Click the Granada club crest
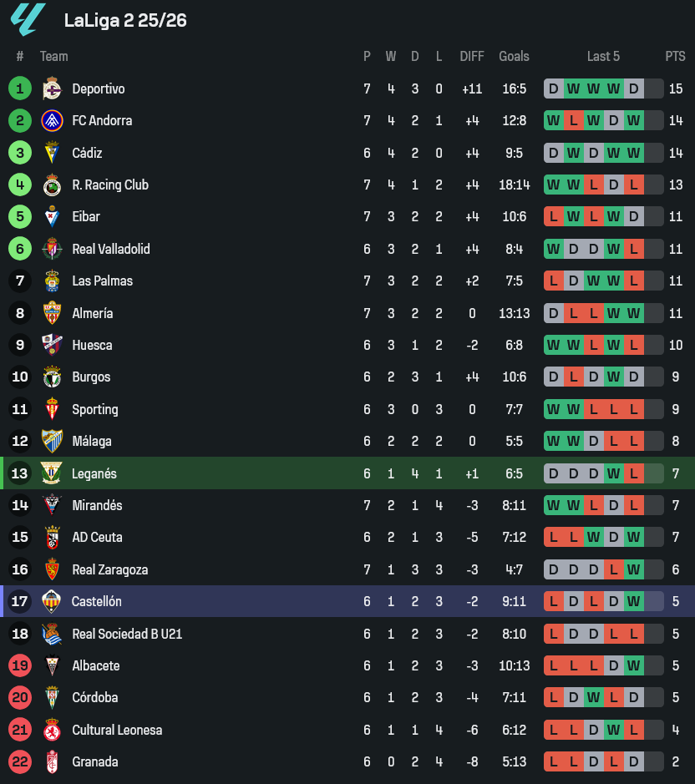Screen dimensions: 695x784 (52, 761)
